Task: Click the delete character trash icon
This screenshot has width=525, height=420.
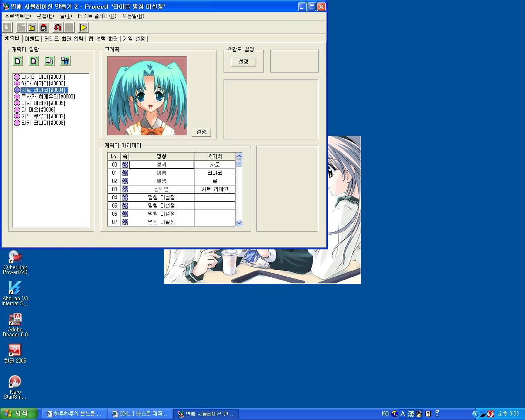Action: 65,61
